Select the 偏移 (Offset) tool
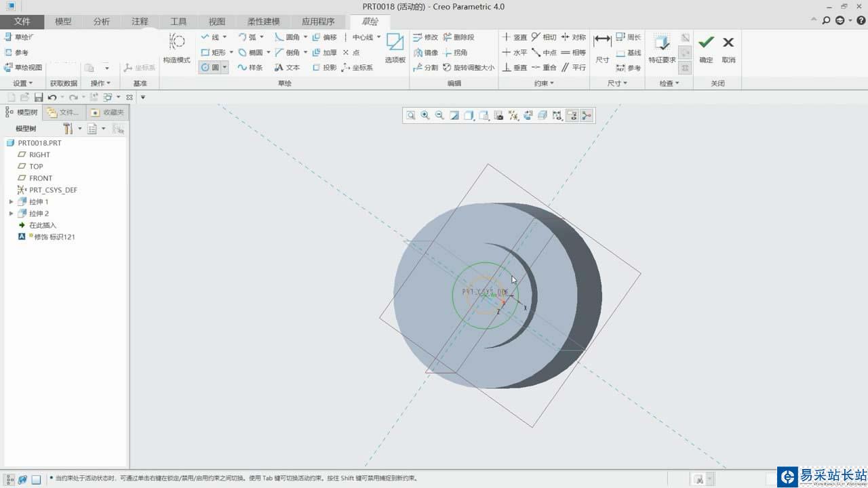868x488 pixels. [324, 37]
